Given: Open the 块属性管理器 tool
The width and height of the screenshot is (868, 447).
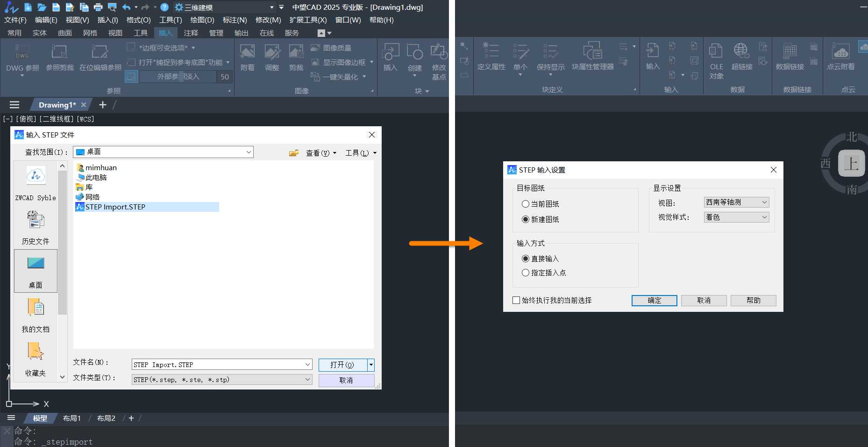Looking at the screenshot, I should click(592, 51).
